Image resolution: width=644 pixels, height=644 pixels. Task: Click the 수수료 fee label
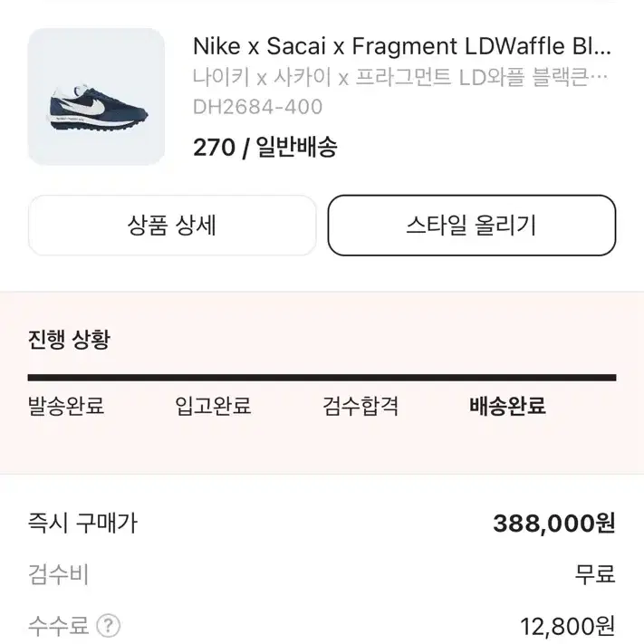tap(58, 626)
